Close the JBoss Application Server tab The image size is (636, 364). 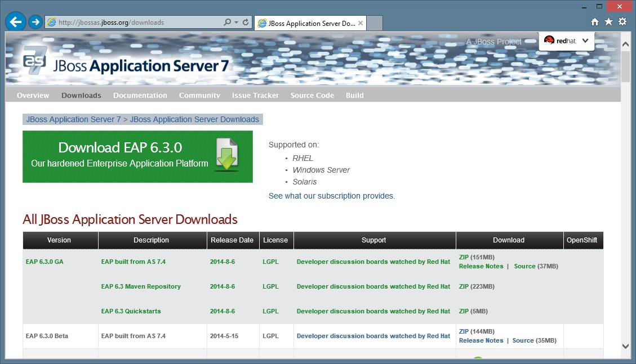click(360, 23)
